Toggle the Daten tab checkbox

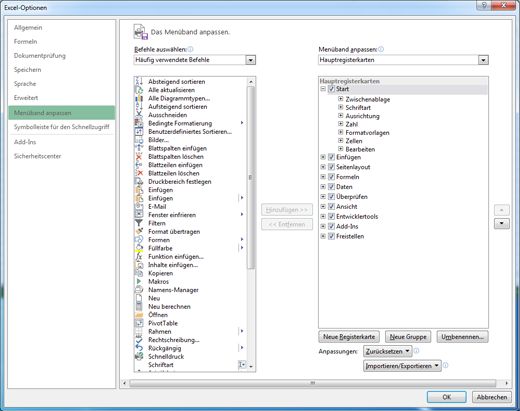(x=331, y=187)
